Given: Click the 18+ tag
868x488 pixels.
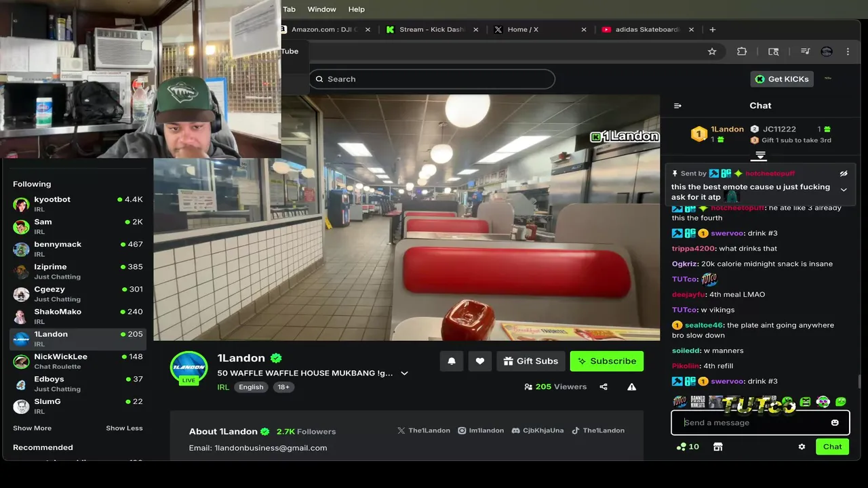Looking at the screenshot, I should tap(283, 387).
